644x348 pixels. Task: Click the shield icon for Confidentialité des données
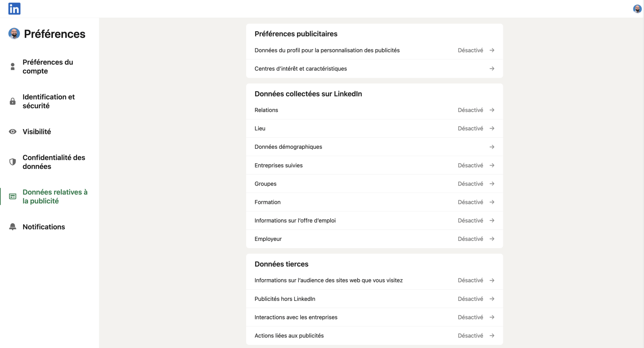[13, 162]
